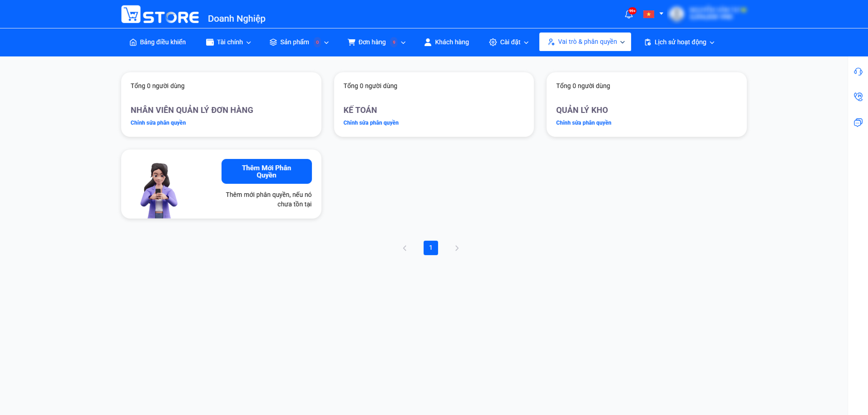The image size is (868, 415).
Task: Expand the Tài chính dropdown menu
Action: [229, 42]
